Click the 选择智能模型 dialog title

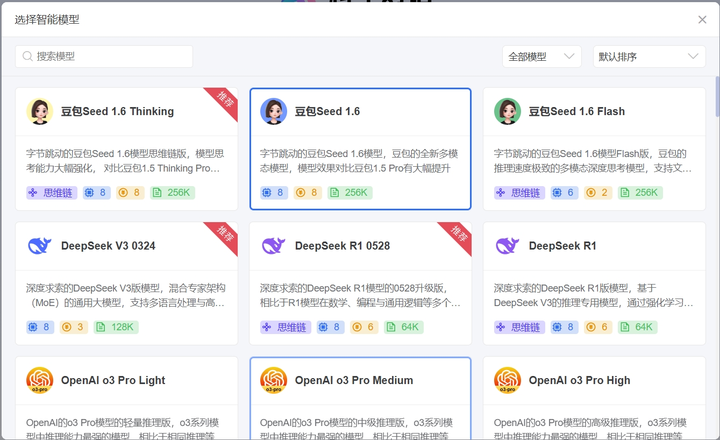point(47,20)
